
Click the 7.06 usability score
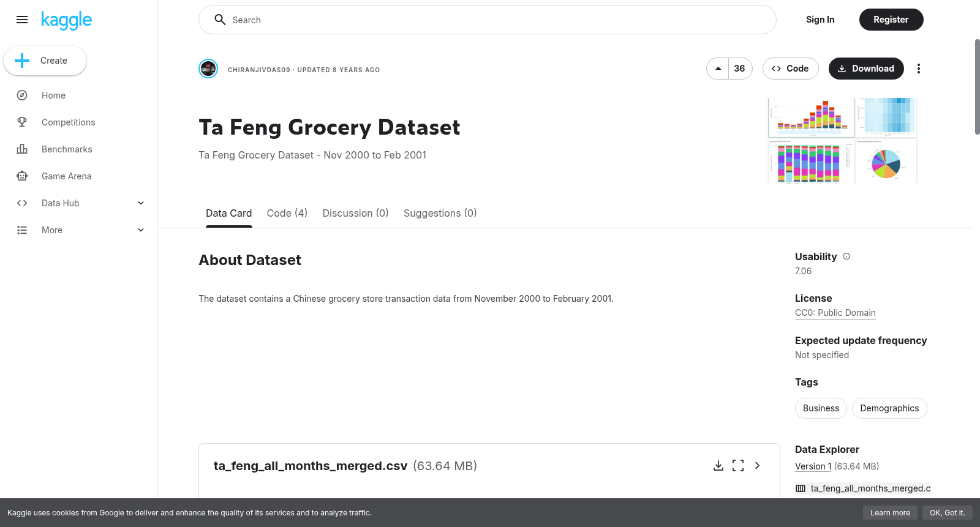click(803, 271)
